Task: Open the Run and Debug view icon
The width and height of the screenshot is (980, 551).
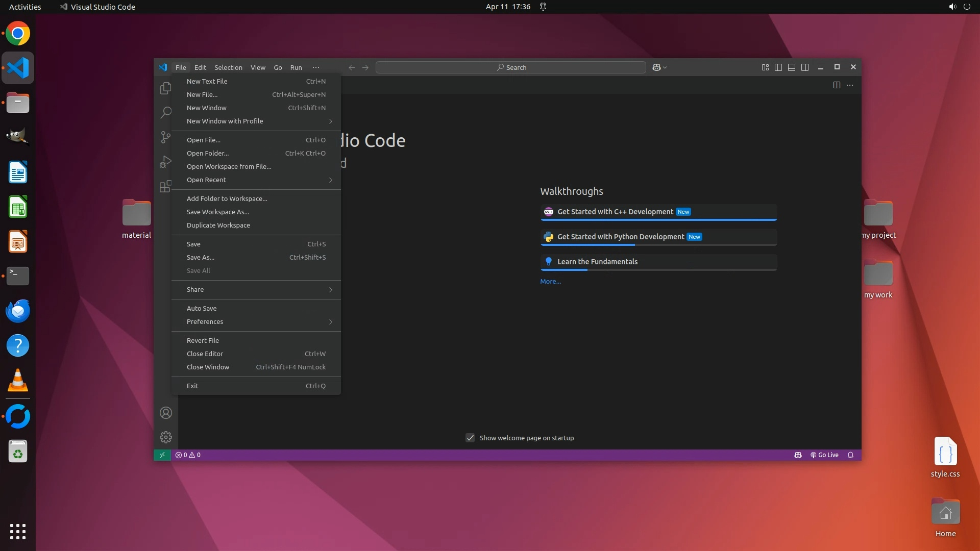Action: pos(165,162)
